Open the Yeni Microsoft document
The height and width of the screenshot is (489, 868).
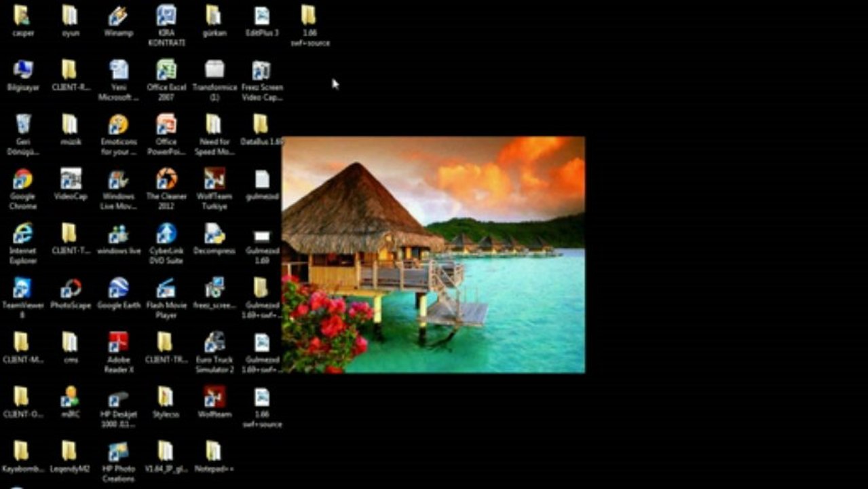[x=118, y=69]
